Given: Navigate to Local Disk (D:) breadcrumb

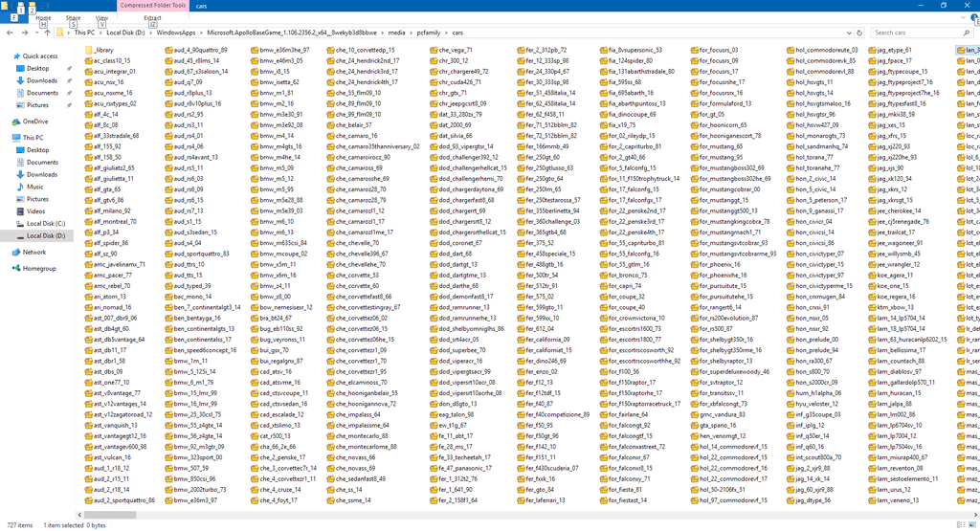Looking at the screenshot, I should (x=125, y=33).
